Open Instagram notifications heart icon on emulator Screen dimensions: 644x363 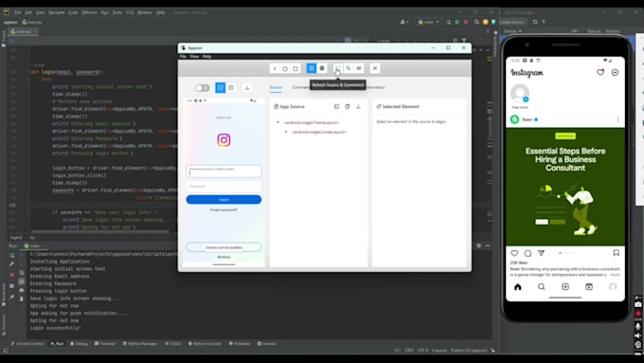click(x=600, y=72)
